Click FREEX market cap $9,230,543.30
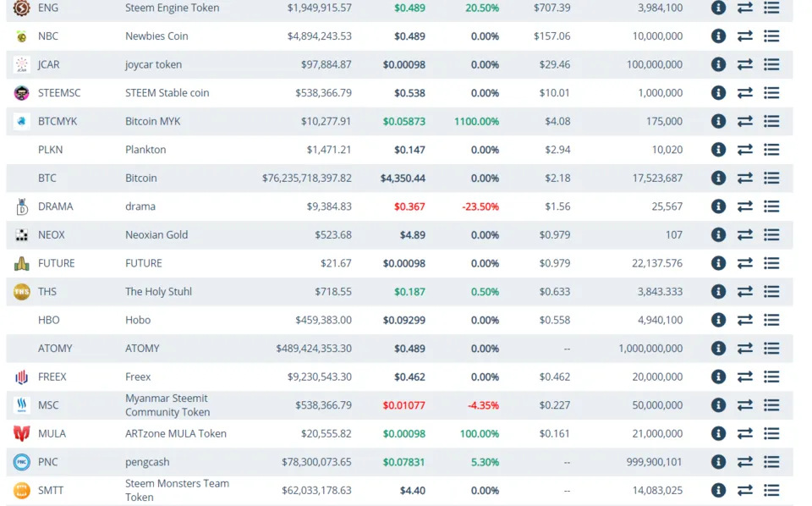812x506 pixels. click(x=320, y=377)
